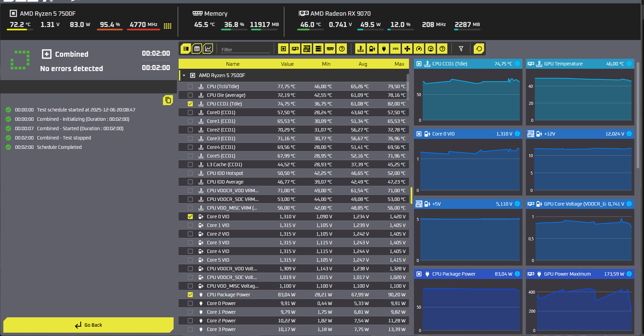This screenshot has width=644, height=336.
Task: Toggle the CPU device filter icon
Action: [283, 49]
